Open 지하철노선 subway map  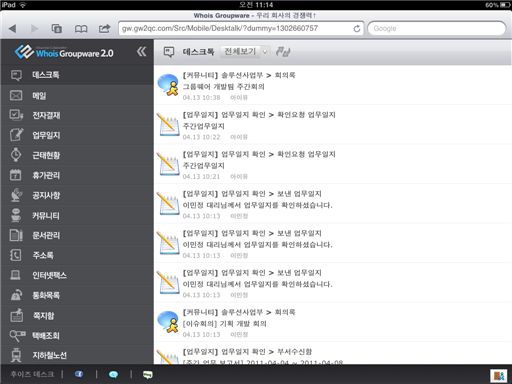click(x=77, y=355)
